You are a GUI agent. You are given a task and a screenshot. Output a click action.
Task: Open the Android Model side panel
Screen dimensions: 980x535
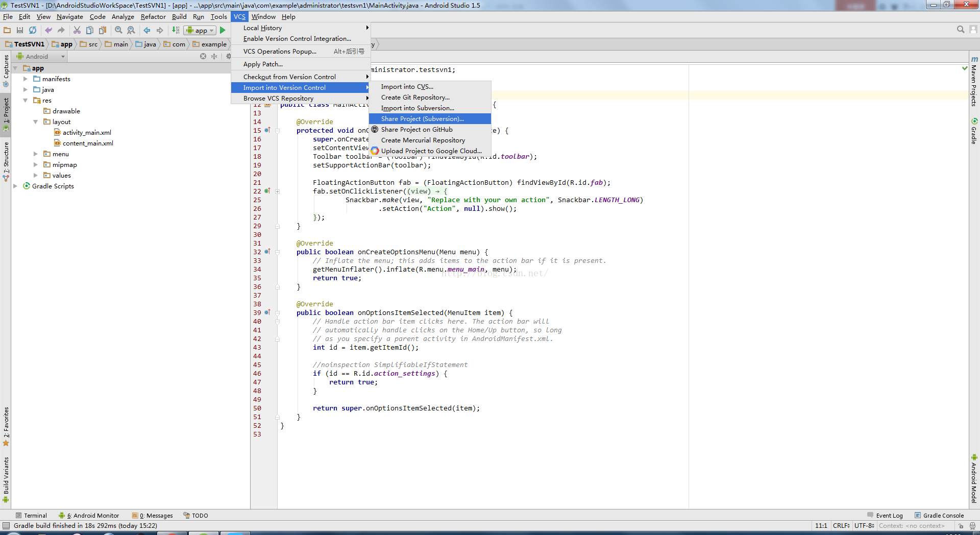pos(974,478)
